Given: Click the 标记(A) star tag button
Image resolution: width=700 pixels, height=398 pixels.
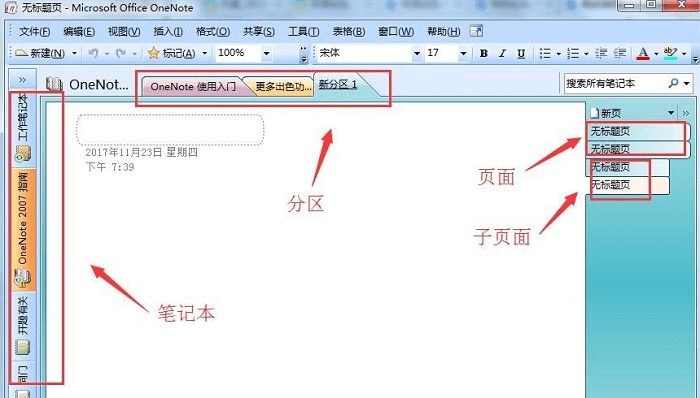Looking at the screenshot, I should 171,54.
